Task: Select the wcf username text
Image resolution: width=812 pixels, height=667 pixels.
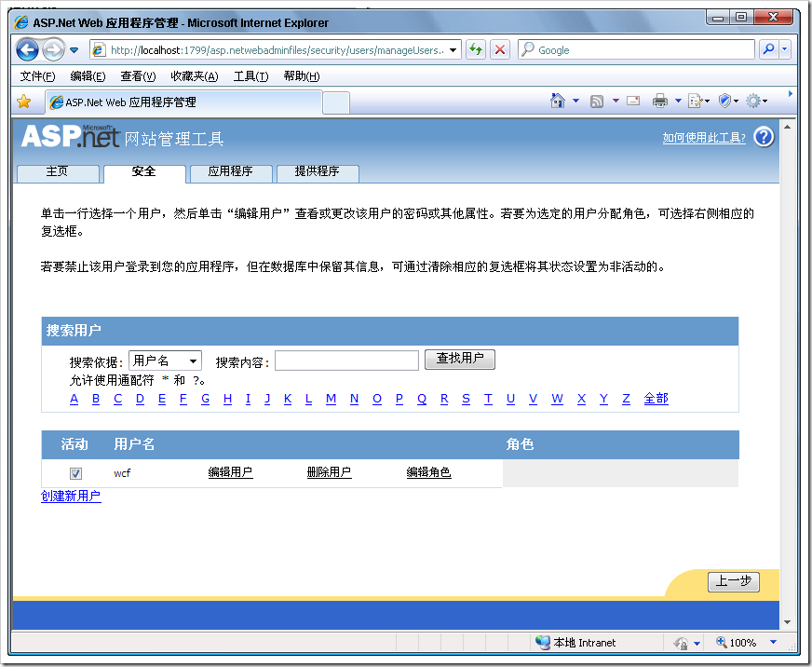Action: [122, 472]
